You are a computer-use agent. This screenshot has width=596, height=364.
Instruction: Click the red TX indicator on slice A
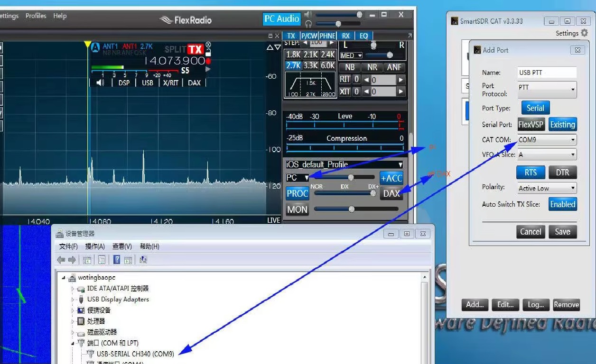coord(195,49)
